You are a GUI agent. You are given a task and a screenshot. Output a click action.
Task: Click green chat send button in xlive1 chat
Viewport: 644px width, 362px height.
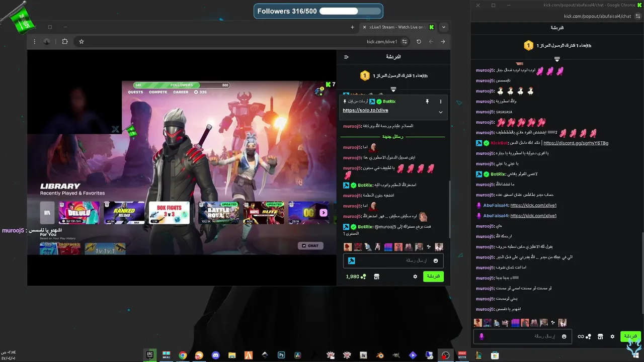(433, 277)
